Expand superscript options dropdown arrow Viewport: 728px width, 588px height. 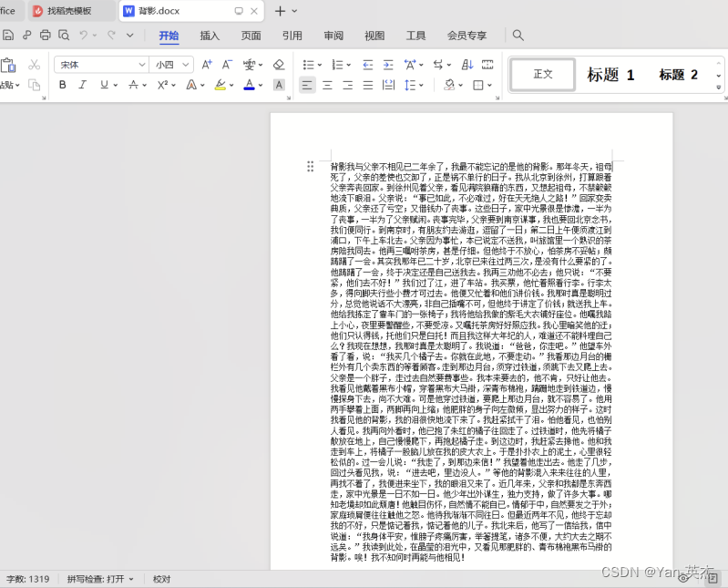tap(174, 86)
